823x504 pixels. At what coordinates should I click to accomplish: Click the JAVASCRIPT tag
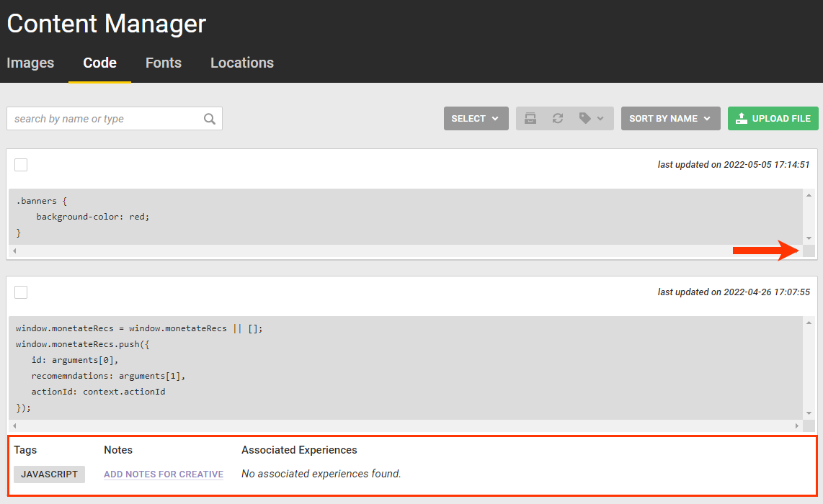49,474
